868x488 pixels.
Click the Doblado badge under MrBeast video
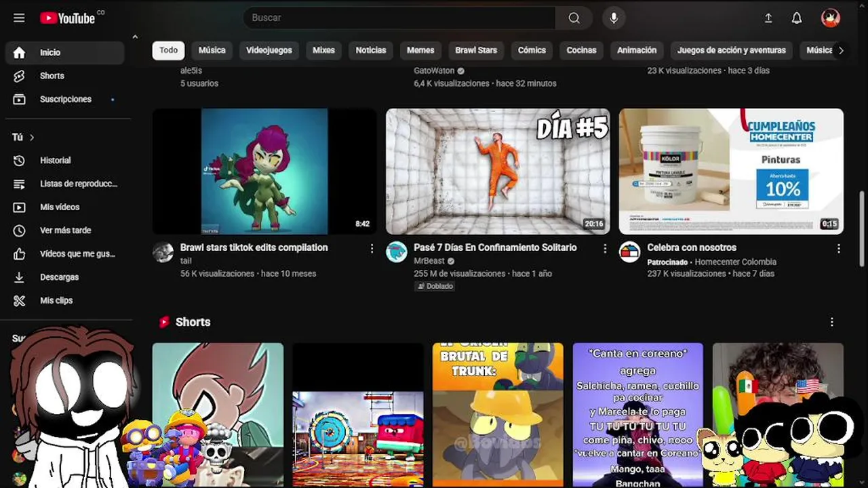point(435,286)
